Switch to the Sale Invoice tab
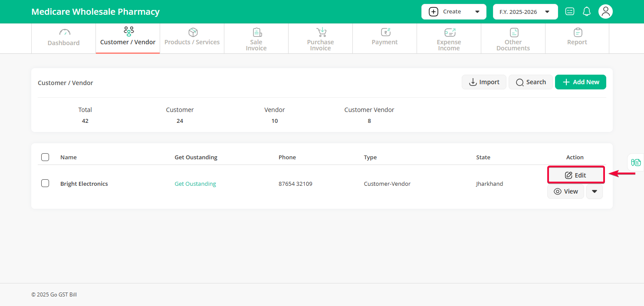The height and width of the screenshot is (306, 644). [256, 39]
